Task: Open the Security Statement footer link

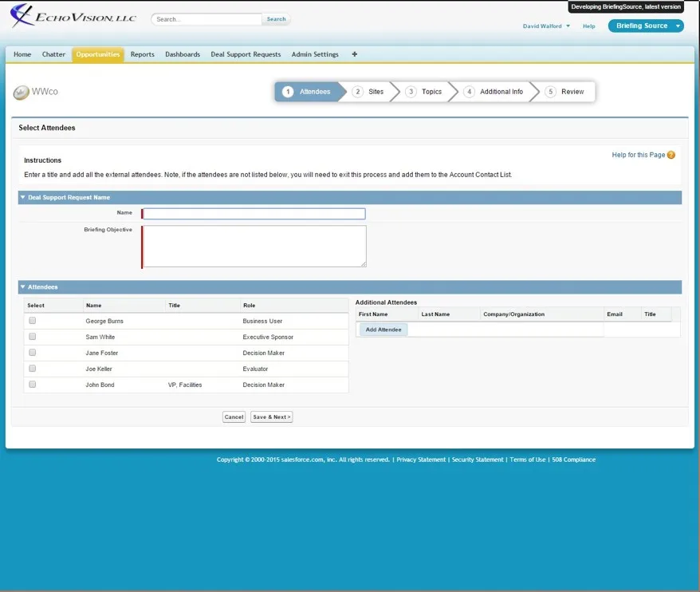Action: [478, 460]
